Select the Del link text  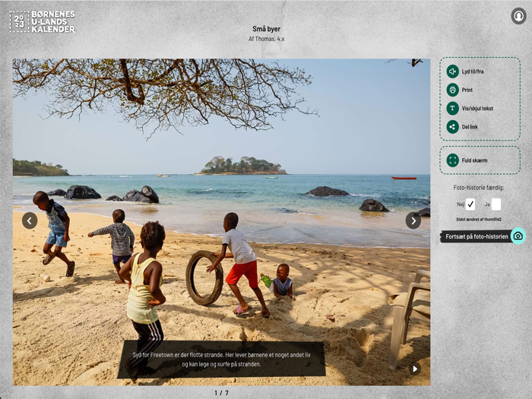click(470, 127)
